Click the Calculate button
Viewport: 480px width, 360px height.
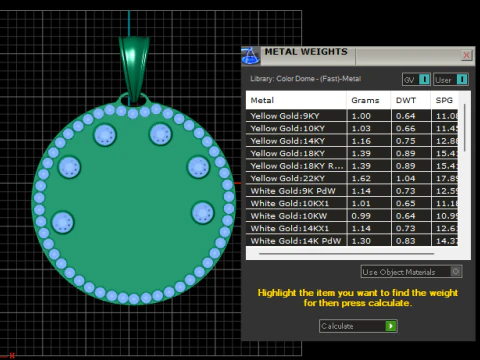click(358, 326)
